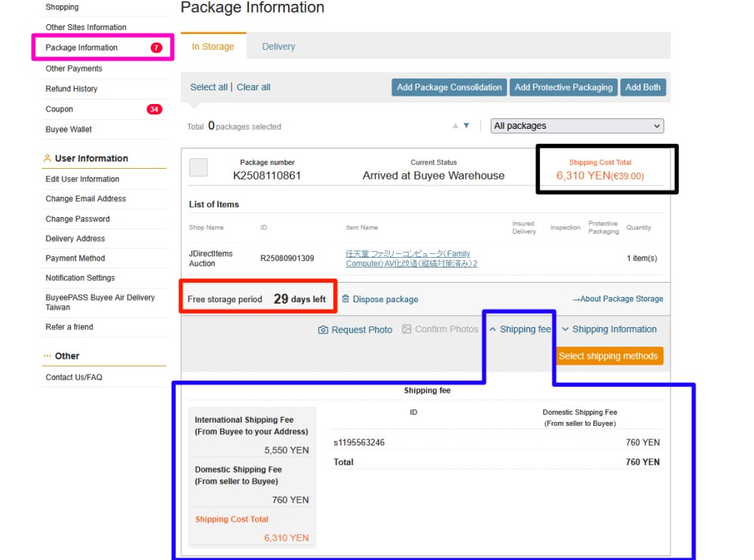
Task: Open Delivery Address settings
Action: click(x=75, y=238)
